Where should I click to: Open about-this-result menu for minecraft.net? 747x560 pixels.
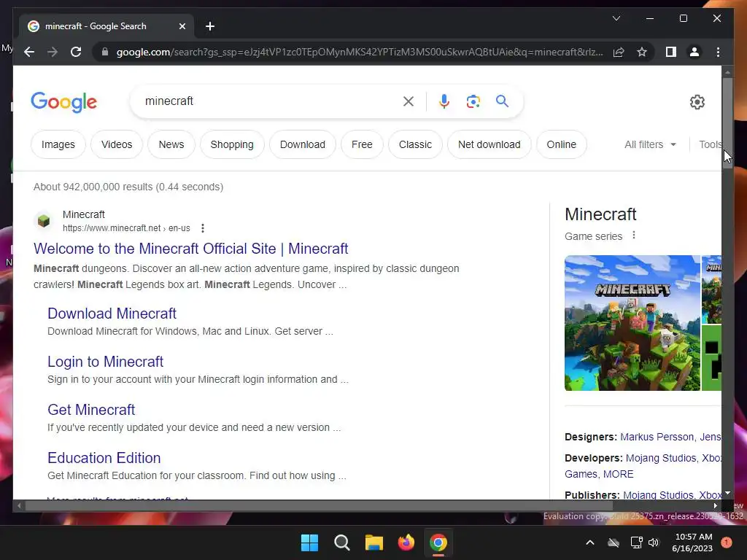point(203,228)
